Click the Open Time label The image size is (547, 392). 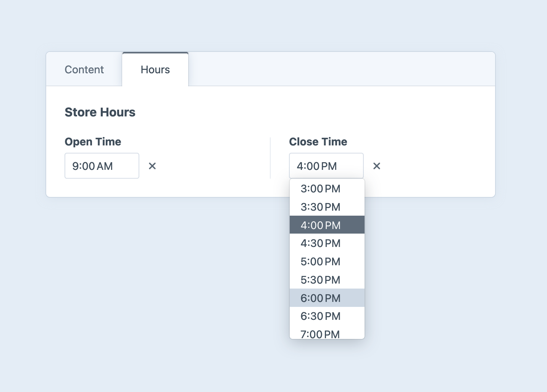(93, 142)
